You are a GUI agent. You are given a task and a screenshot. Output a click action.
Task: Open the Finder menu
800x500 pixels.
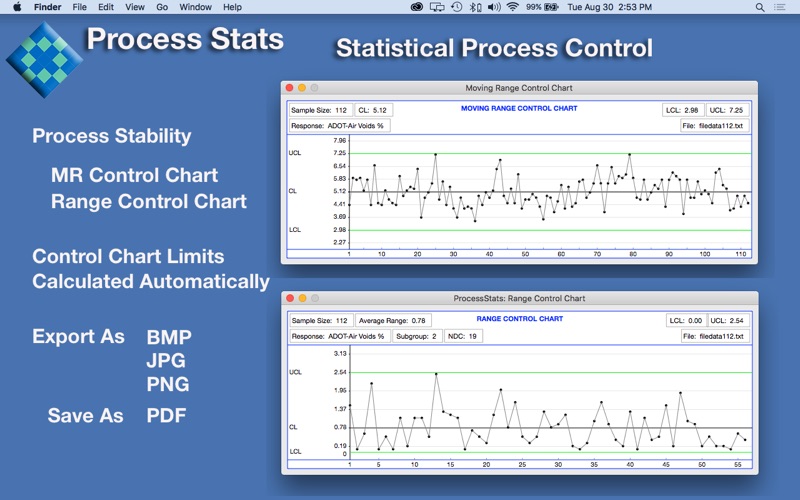tap(47, 7)
